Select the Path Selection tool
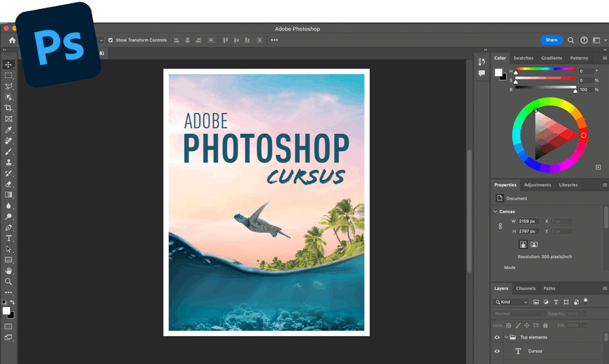This screenshot has height=364, width=609. tap(8, 249)
